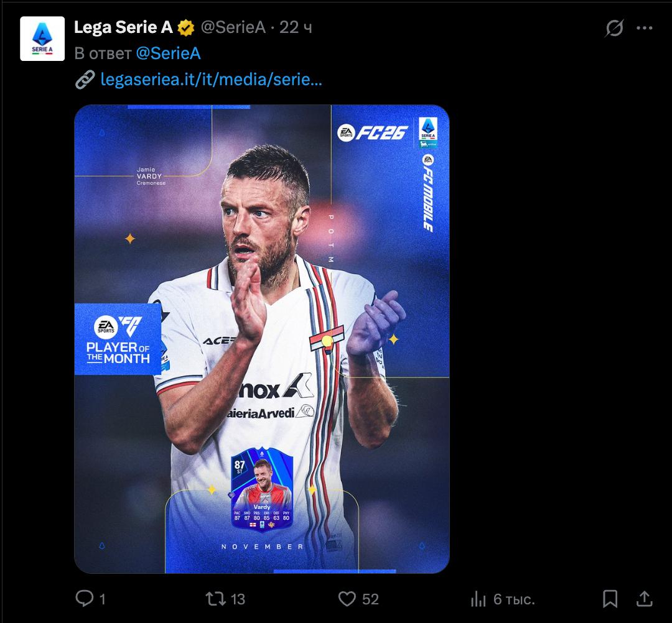Open the view analytics bar chart icon
Viewport: 672px width, 623px height.
click(x=479, y=599)
